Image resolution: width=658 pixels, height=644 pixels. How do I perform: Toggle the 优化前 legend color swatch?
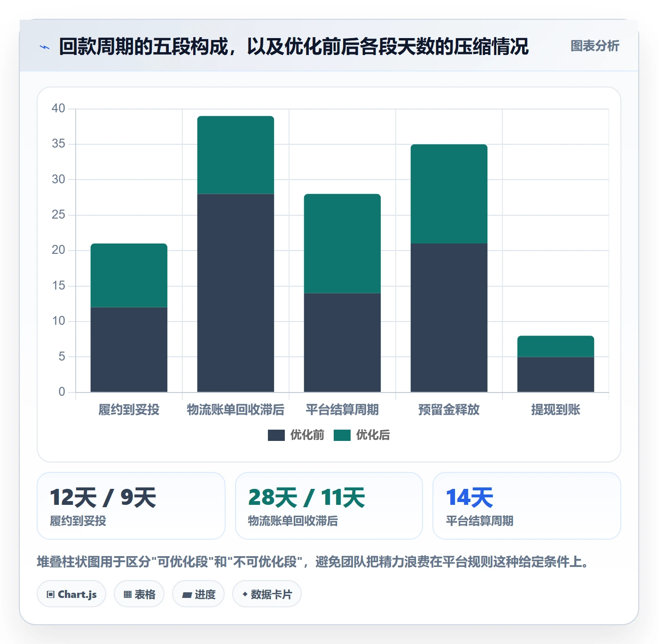(x=276, y=435)
